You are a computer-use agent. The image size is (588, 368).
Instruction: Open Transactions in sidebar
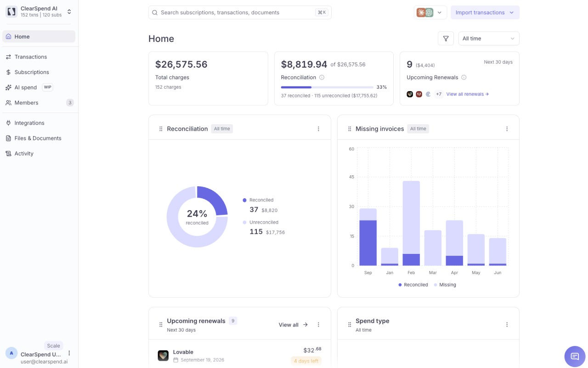tap(39, 57)
